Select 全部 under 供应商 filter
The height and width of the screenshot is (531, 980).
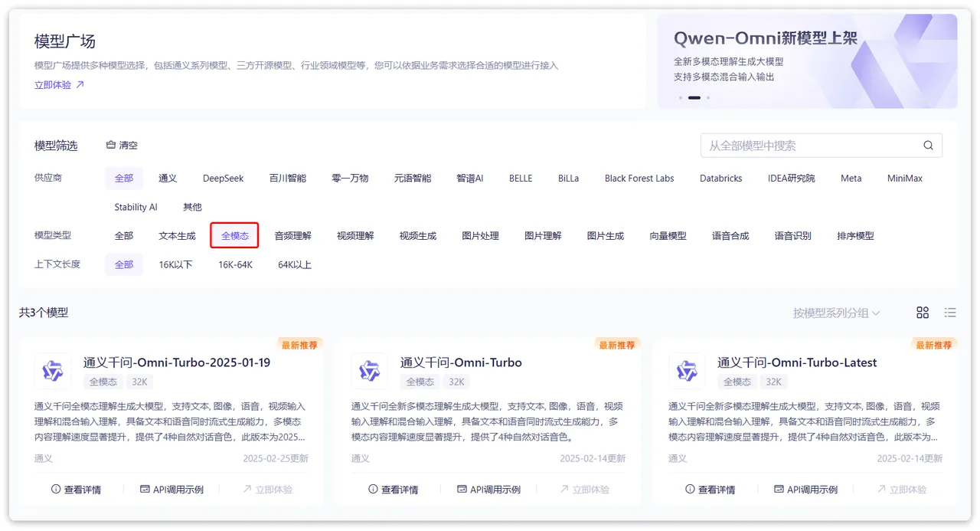click(x=124, y=178)
